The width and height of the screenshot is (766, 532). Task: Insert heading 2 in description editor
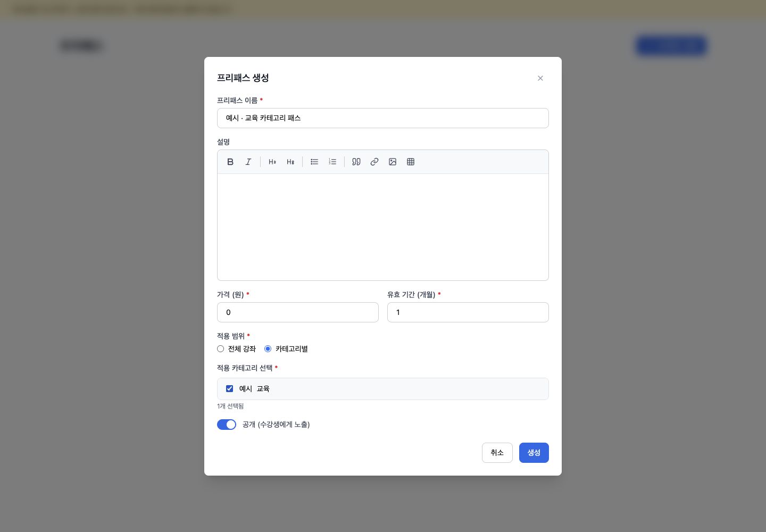click(272, 162)
